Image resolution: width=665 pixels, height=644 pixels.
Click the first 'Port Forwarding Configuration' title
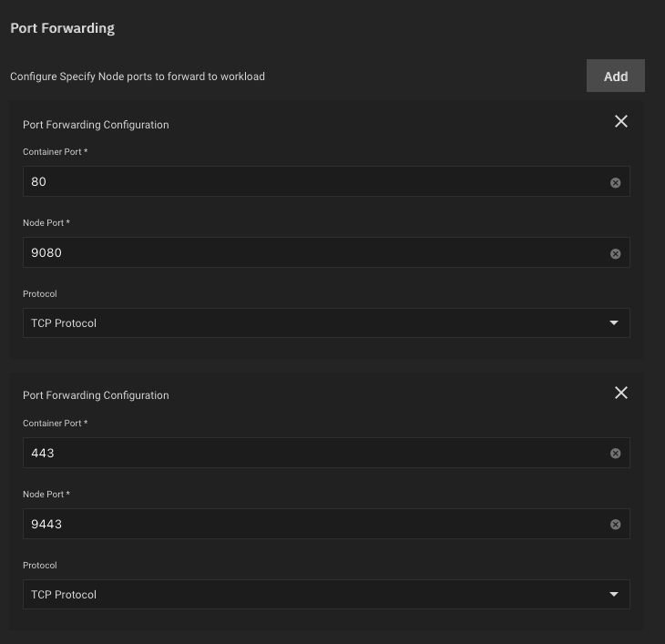[96, 125]
